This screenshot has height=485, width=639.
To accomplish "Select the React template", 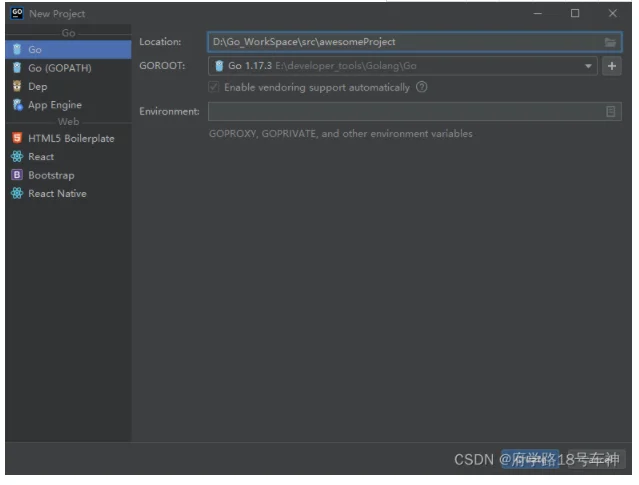I will 68,157.
